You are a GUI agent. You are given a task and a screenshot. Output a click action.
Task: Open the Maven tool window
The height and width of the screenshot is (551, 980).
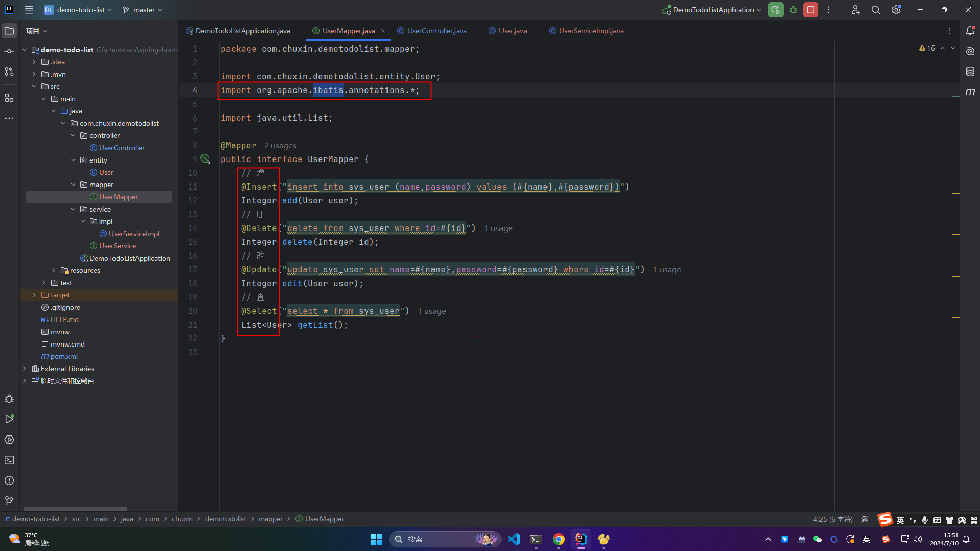pos(970,92)
